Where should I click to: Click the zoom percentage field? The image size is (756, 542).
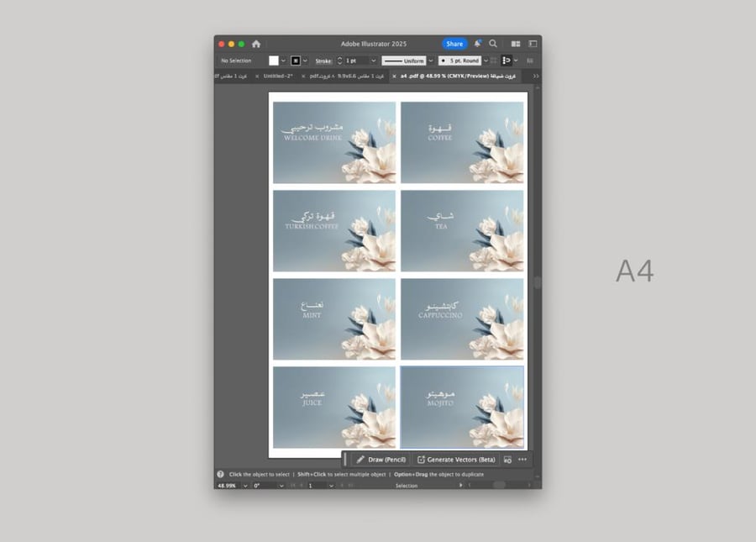point(228,486)
